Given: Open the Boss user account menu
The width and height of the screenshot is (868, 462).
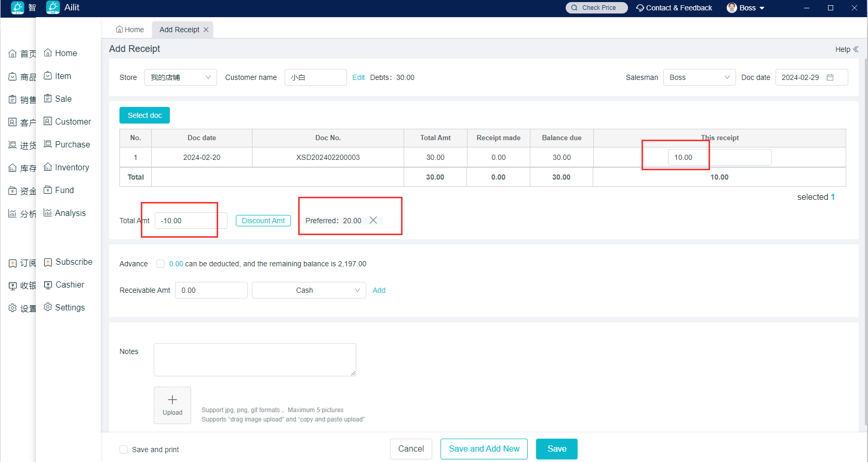Looking at the screenshot, I should point(746,8).
